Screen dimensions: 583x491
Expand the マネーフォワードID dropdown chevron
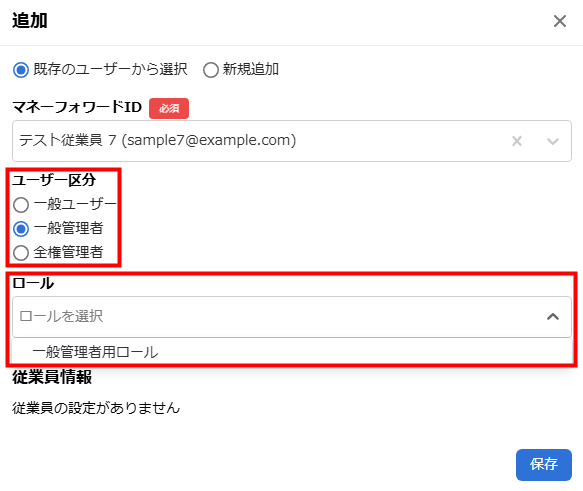tap(553, 141)
